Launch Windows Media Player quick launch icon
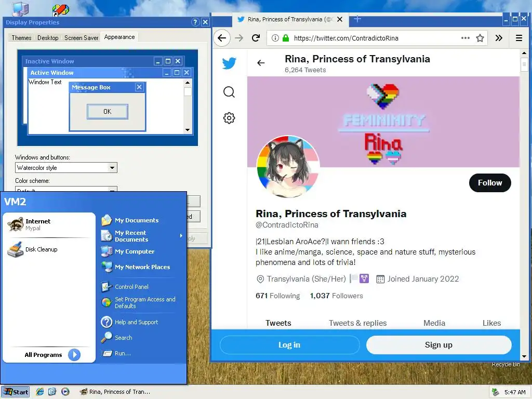 [65, 392]
